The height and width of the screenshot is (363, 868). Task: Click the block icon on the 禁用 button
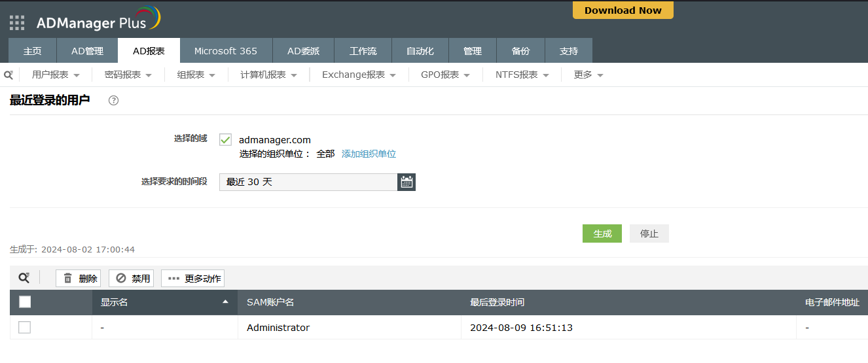(x=121, y=278)
